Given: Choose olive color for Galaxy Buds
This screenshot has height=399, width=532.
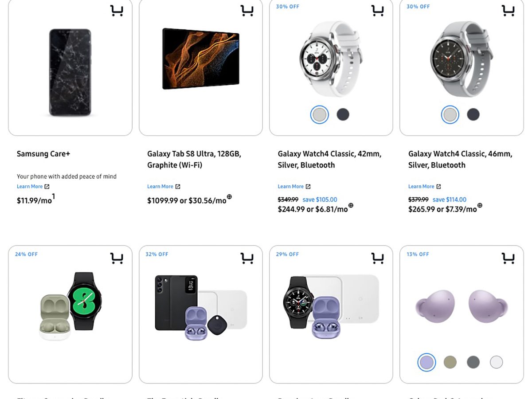Looking at the screenshot, I should pos(450,362).
